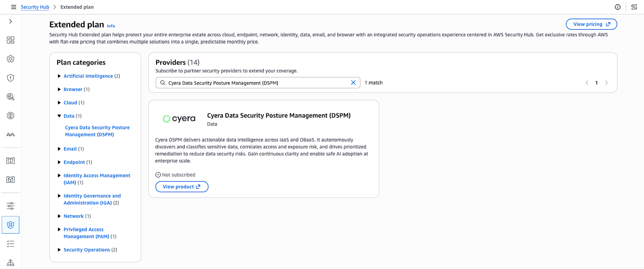Open the checklist sidebar icon
The width and height of the screenshot is (644, 269).
pos(10,244)
